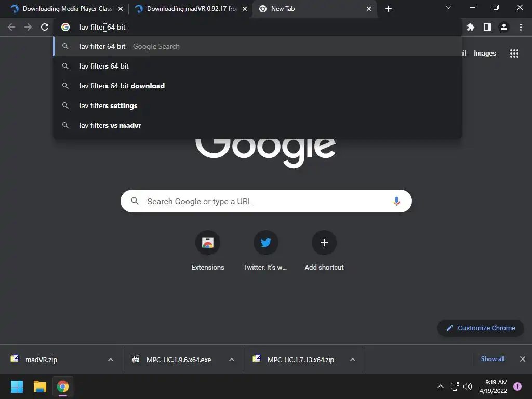Pick the 'lav filters vs madvr' suggestion
The width and height of the screenshot is (532, 399).
258,125
